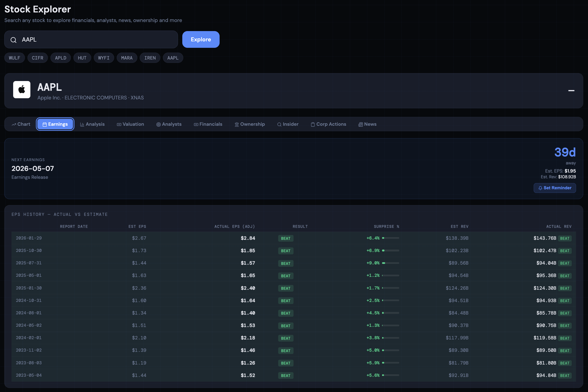Collapse the AAPL header card
This screenshot has width=588, height=392.
coord(571,91)
